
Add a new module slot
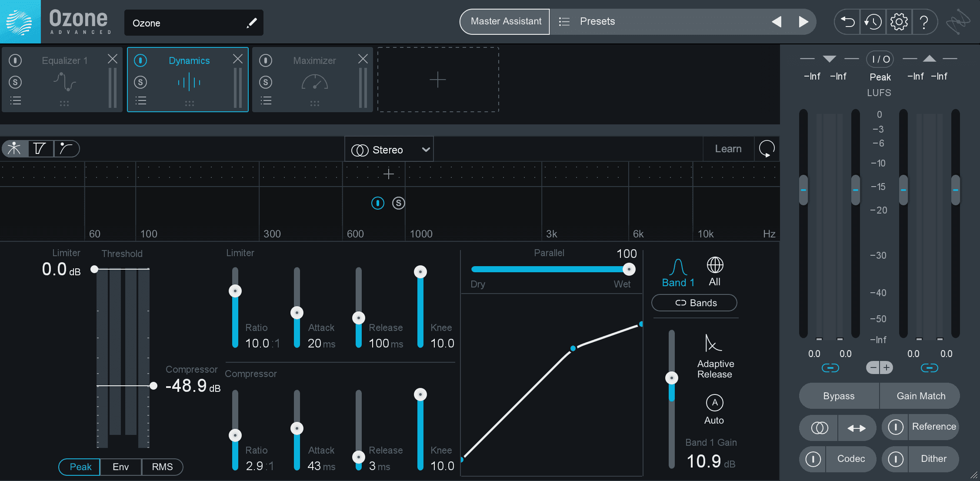pos(438,80)
